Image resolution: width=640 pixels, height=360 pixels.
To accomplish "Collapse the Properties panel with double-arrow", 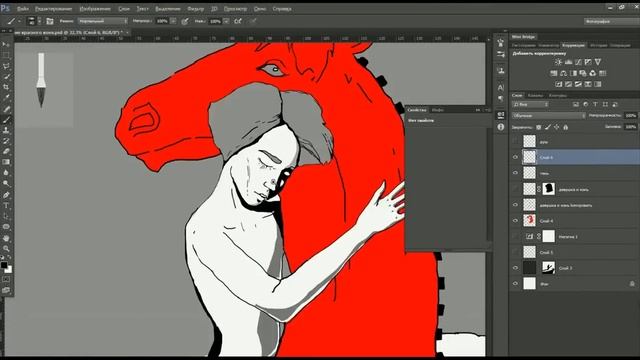I will coord(478,110).
